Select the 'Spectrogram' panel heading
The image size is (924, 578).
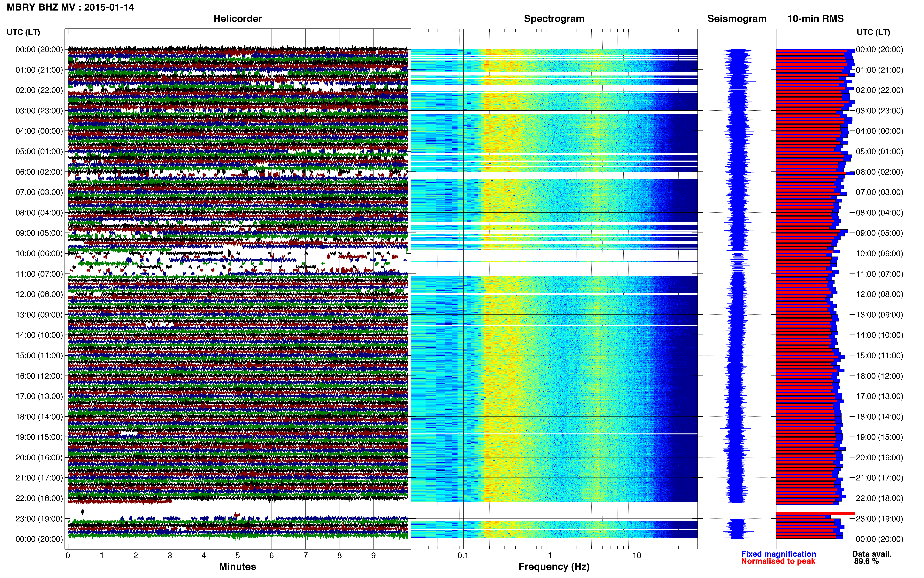(x=554, y=18)
